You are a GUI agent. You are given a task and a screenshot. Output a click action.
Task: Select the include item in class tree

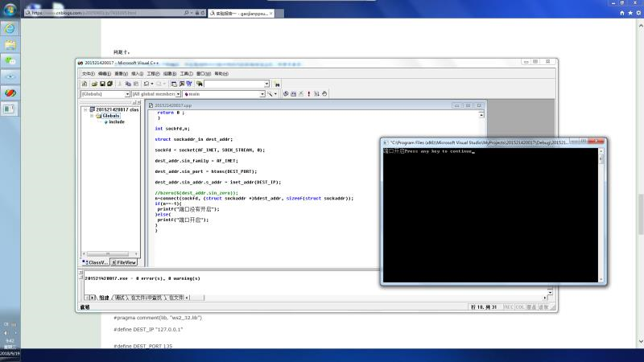click(117, 122)
